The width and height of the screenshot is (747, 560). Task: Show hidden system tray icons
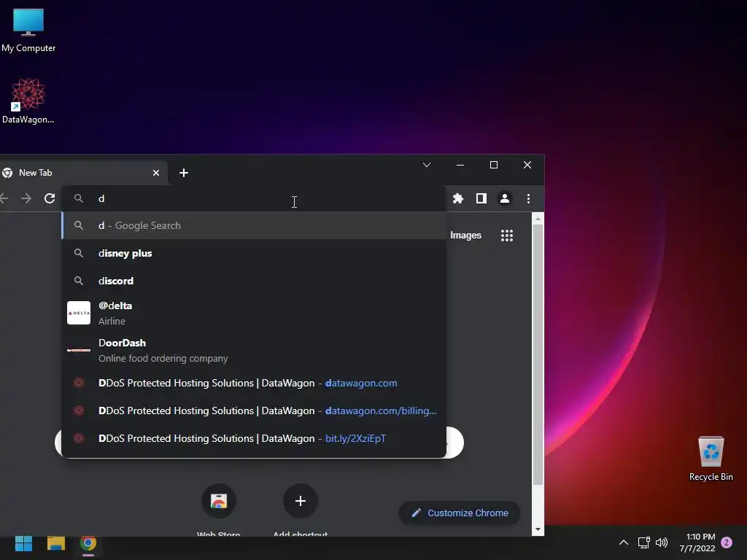coord(624,542)
